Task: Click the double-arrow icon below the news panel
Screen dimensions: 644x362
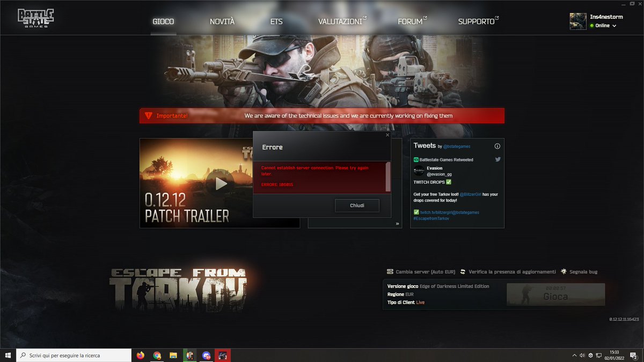Action: pos(398,224)
